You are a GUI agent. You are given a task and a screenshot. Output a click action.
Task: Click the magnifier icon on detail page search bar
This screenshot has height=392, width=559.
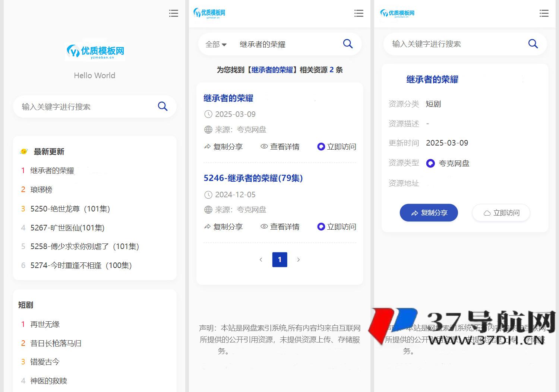pos(533,44)
